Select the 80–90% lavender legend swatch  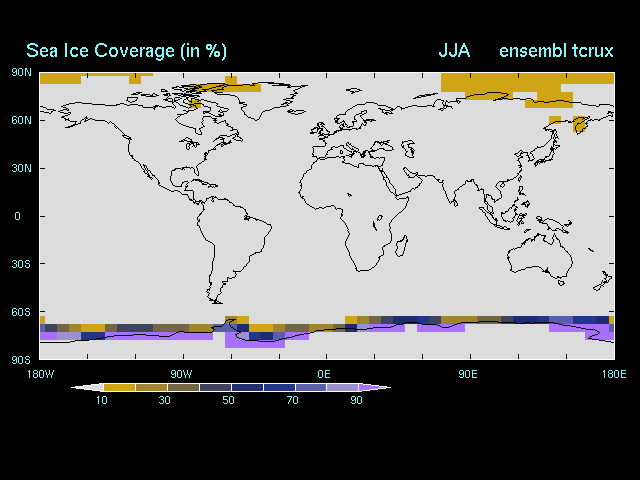point(343,387)
